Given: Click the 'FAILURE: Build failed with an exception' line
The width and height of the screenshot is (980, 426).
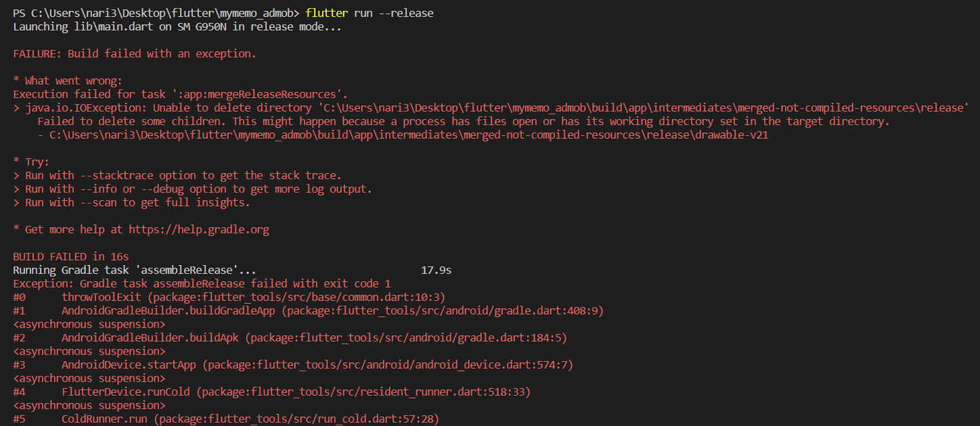Looking at the screenshot, I should click(135, 54).
